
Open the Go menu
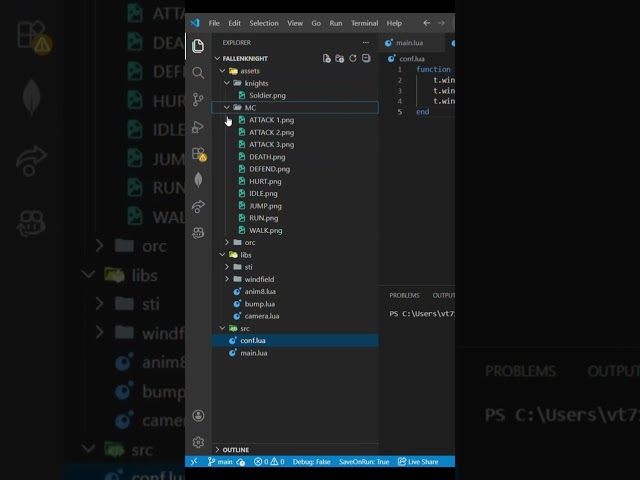(x=316, y=23)
